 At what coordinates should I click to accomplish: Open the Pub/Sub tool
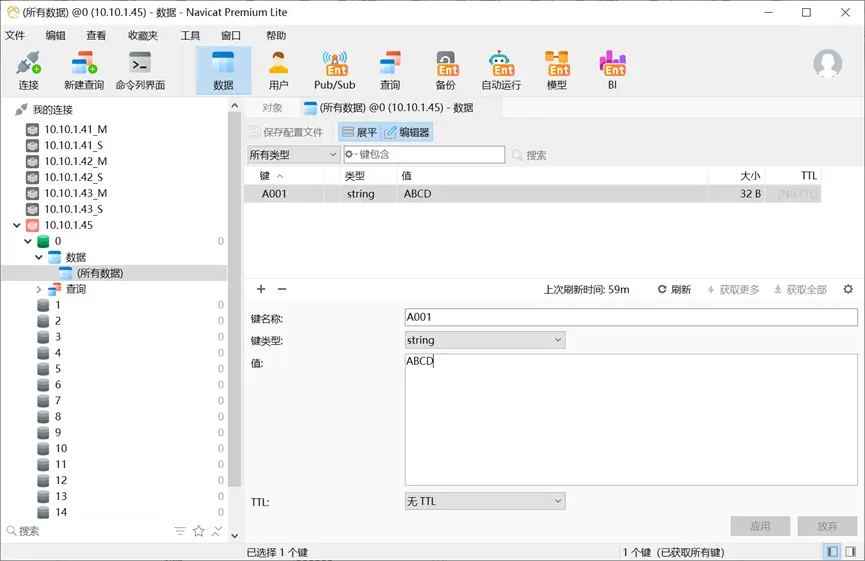335,71
